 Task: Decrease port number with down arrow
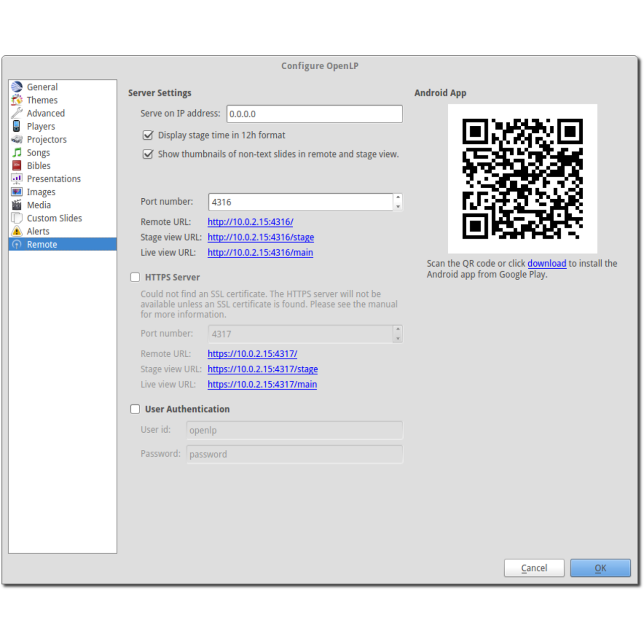398,207
